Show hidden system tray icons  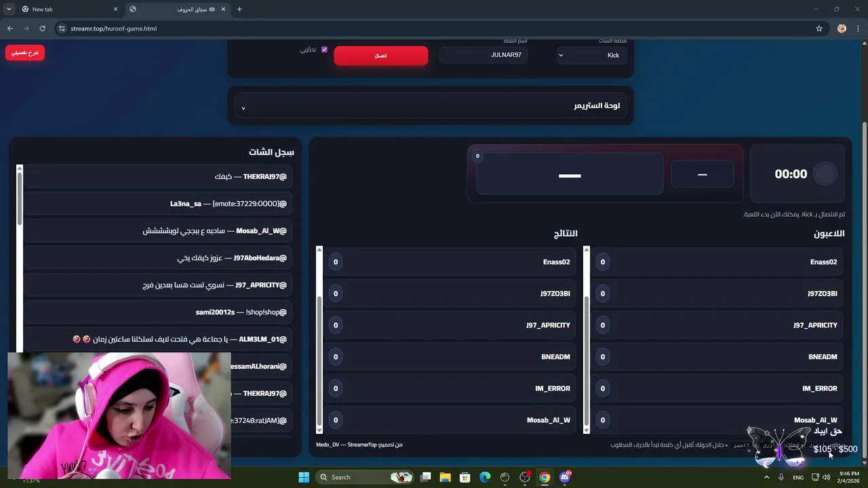[767, 477]
